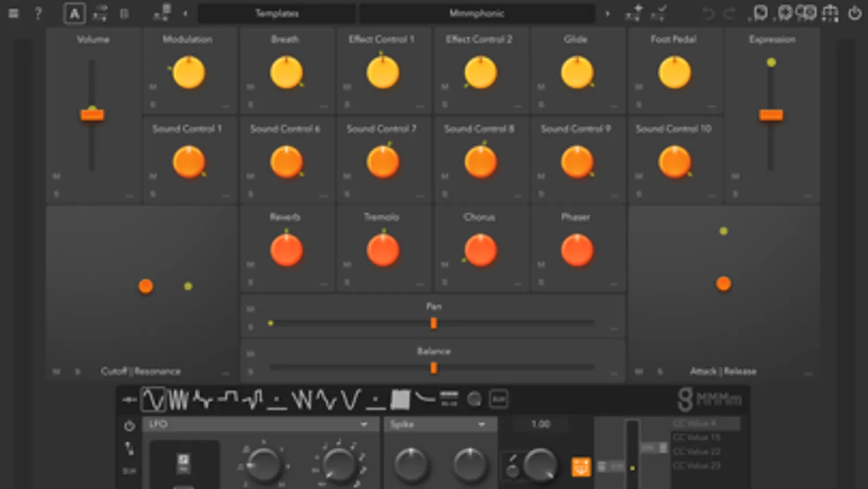Click the dash button in Chorus cell
Screen dimensions: 868x489
517,284
